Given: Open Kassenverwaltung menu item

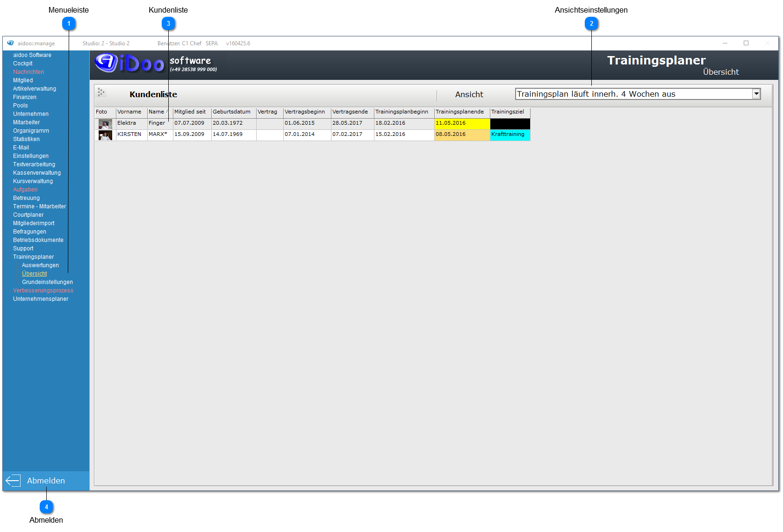Looking at the screenshot, I should (x=37, y=173).
